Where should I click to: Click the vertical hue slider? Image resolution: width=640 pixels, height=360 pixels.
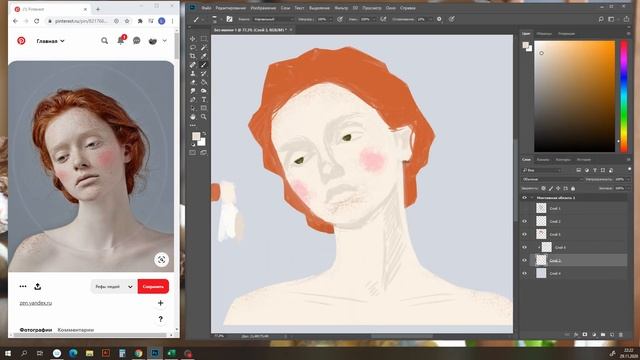(x=624, y=96)
